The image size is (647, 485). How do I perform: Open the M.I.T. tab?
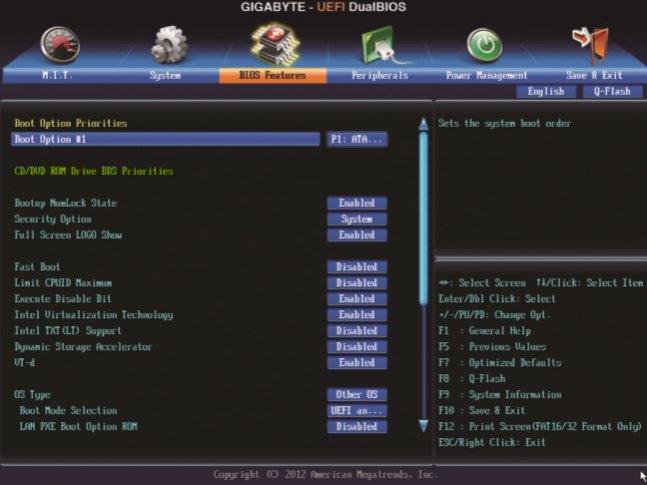coord(57,76)
